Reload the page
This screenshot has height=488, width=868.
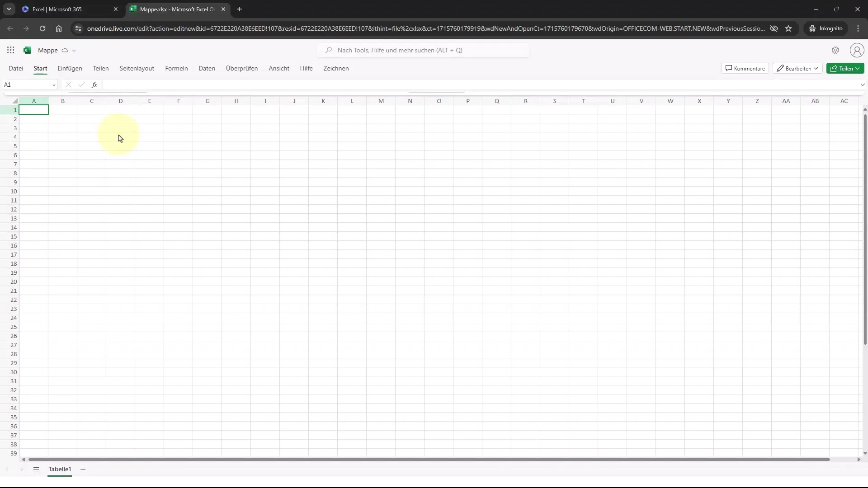point(42,28)
